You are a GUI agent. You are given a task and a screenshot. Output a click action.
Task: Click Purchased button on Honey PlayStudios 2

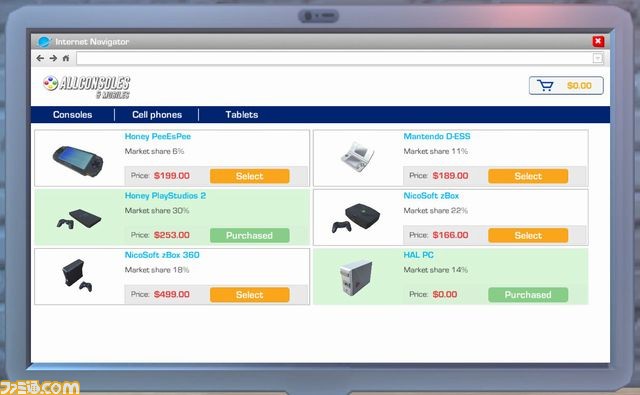(x=250, y=235)
